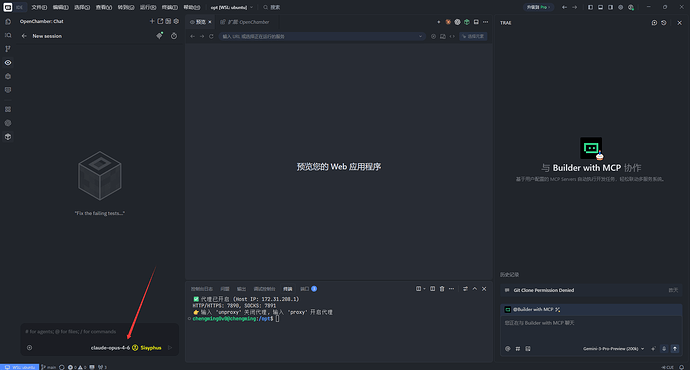
Task: Open the attachment icon in the OpenChamber input
Action: (x=29, y=348)
